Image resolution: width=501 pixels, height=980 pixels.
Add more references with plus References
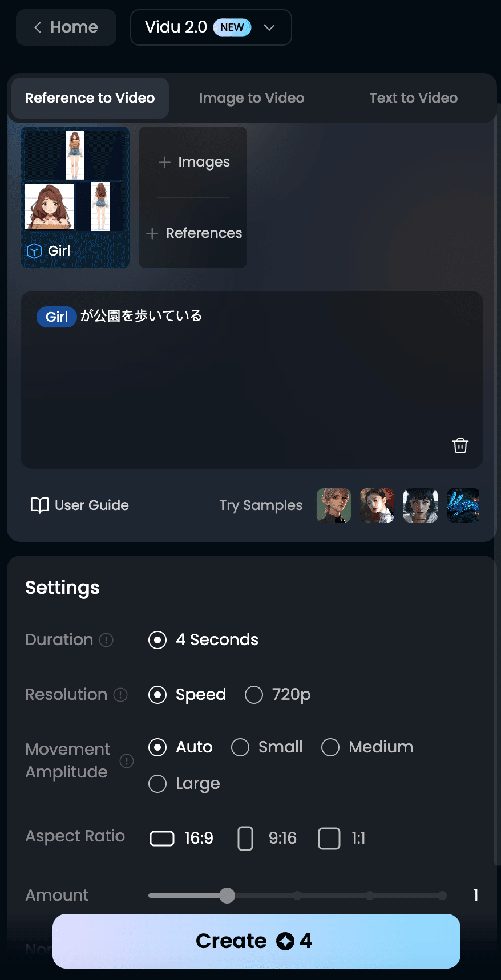click(x=193, y=233)
